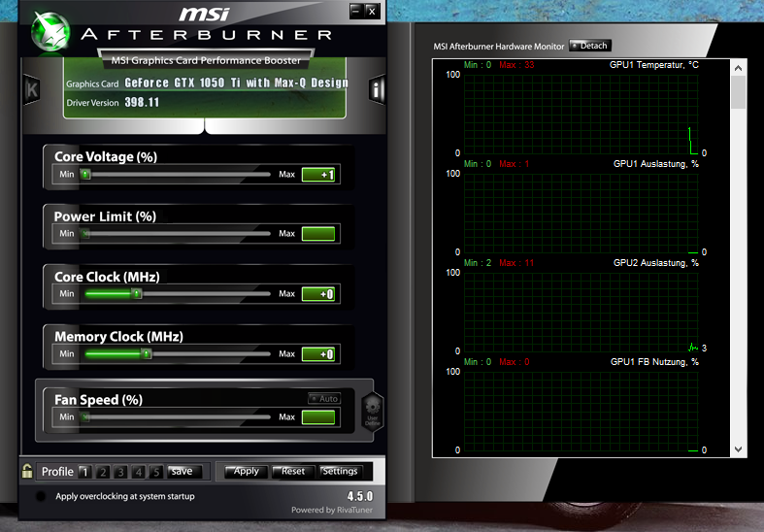Click the GeForce GTX 1050 Ti card name

[236, 83]
